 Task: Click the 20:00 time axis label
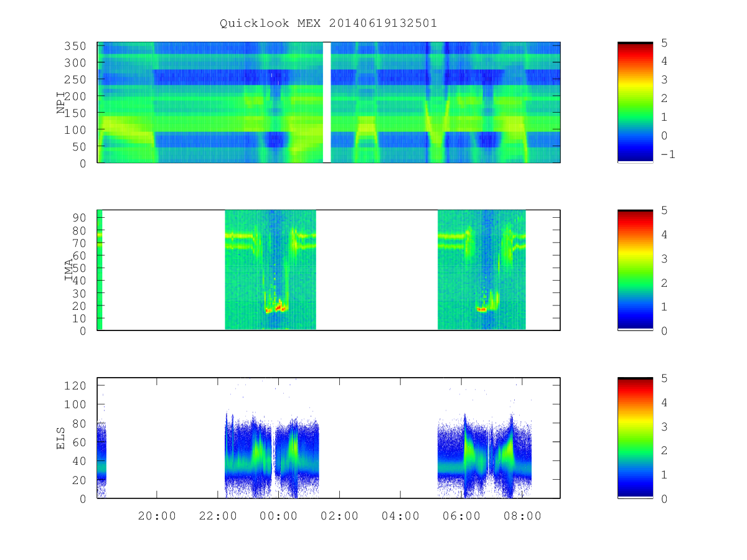pyautogui.click(x=157, y=515)
